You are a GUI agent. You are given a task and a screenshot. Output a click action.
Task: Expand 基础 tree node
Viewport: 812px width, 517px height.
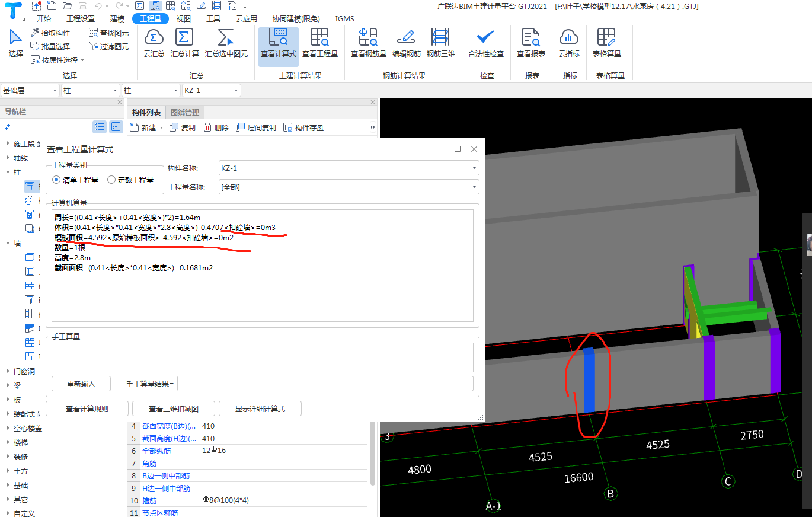point(8,485)
